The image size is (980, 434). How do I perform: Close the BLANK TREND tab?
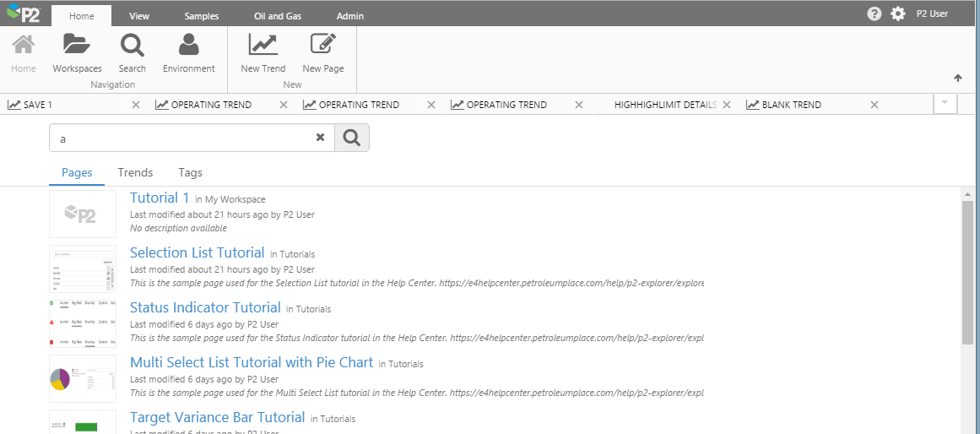click(874, 105)
